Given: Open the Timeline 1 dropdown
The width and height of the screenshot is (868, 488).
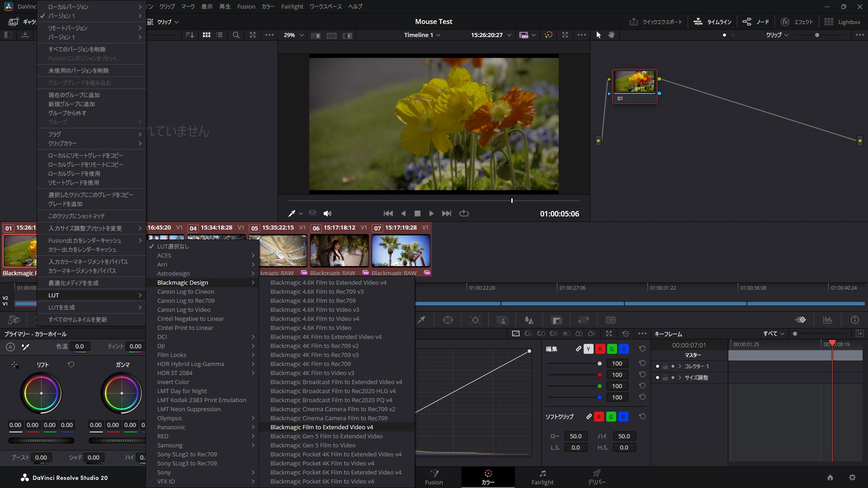Looking at the screenshot, I should pos(422,35).
